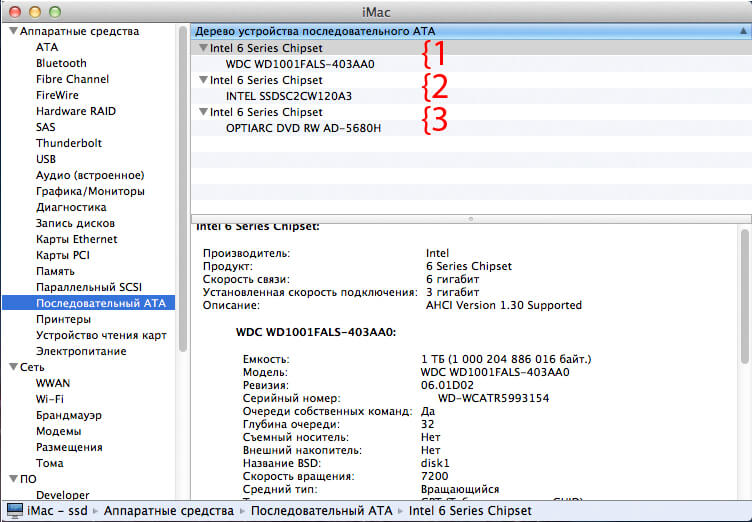
Task: Click serial number WD-WCATR5993154
Action: point(494,398)
